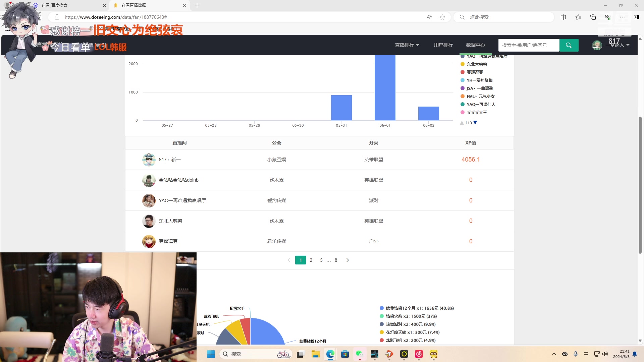This screenshot has width=644, height=362.
Task: Click 东北大鹌鹑 avatar thumbnail in table
Action: [149, 221]
